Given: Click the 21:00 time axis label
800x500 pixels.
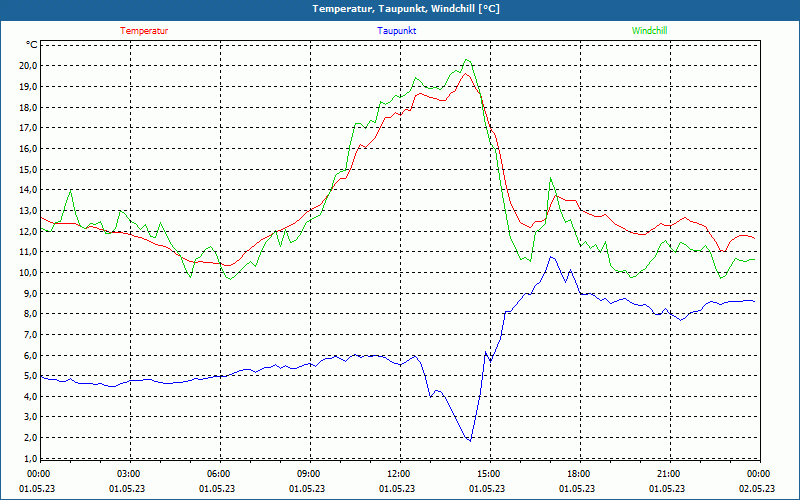Looking at the screenshot, I should 668,474.
